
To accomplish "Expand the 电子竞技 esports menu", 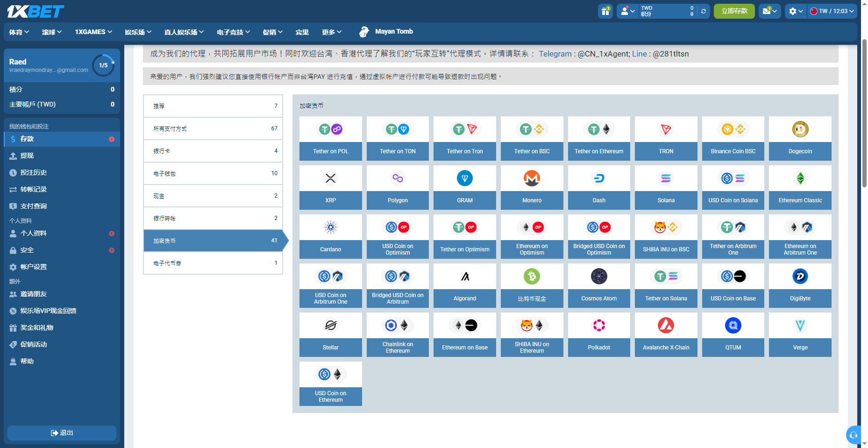I will coord(234,32).
